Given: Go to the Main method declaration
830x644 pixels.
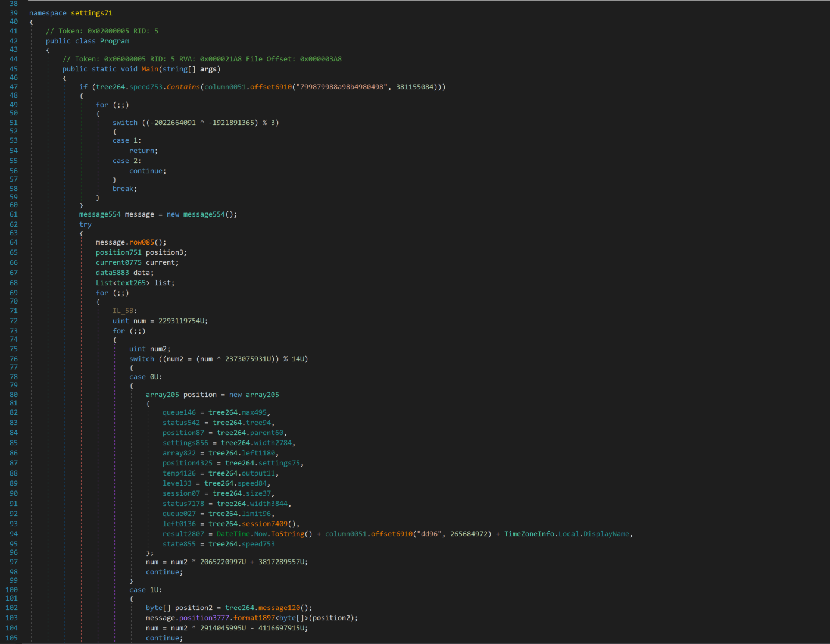Looking at the screenshot, I should click(149, 69).
